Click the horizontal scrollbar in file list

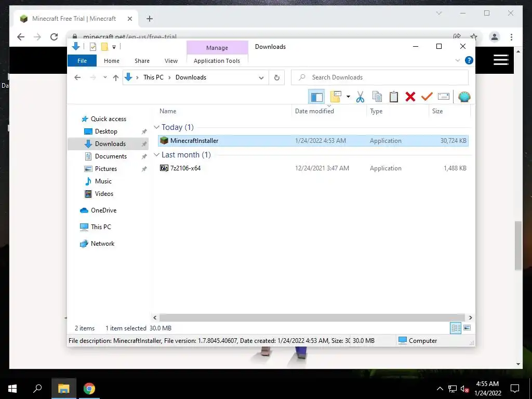(x=312, y=317)
